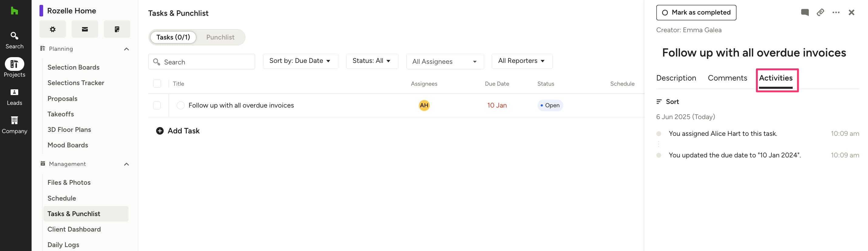Open Search in the left sidebar
The height and width of the screenshot is (251, 868).
(14, 40)
